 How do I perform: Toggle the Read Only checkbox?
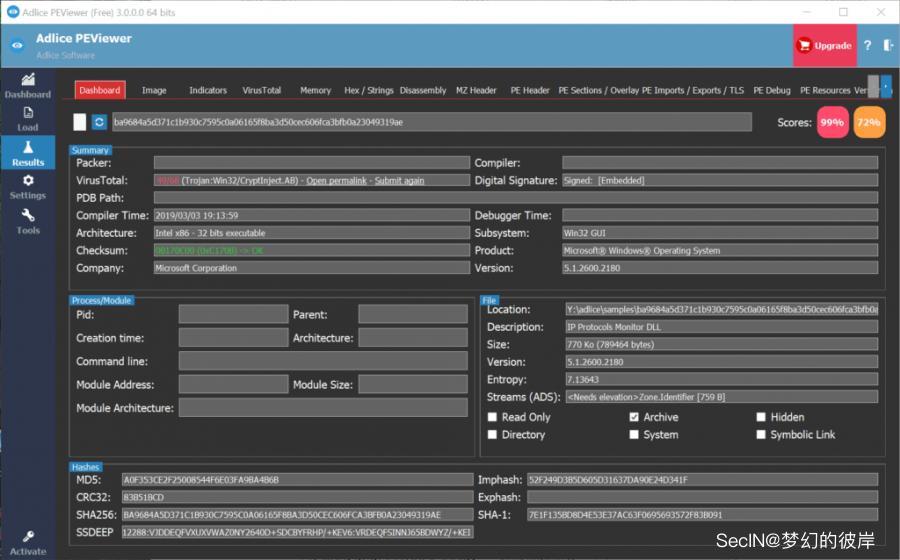pos(492,417)
